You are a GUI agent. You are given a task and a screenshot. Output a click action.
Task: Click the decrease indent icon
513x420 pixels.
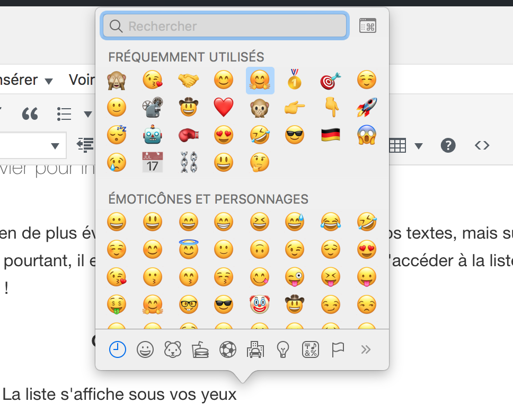pyautogui.click(x=86, y=145)
